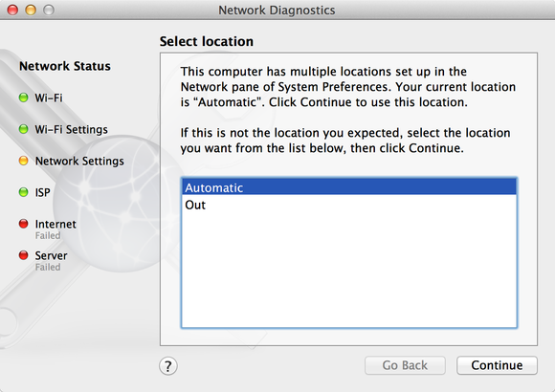Click the ISP label in sidebar

tap(42, 192)
